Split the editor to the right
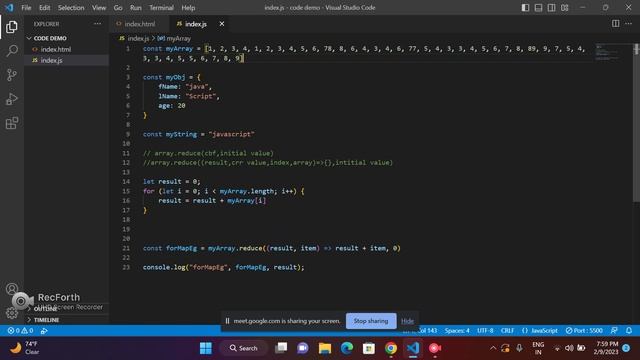Viewport: 640px width, 360px height. point(616,24)
